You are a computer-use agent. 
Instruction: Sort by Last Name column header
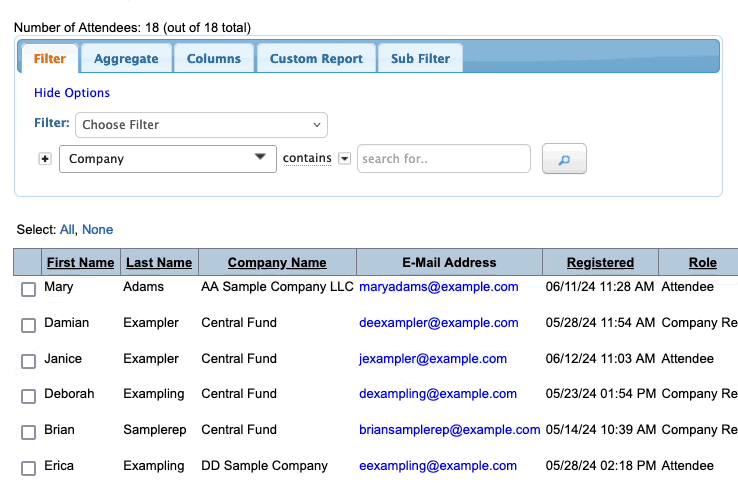point(158,263)
